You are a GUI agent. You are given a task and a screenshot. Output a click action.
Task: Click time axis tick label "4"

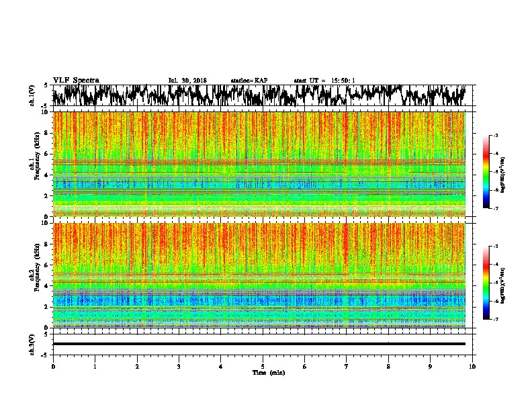pyautogui.click(x=221, y=366)
